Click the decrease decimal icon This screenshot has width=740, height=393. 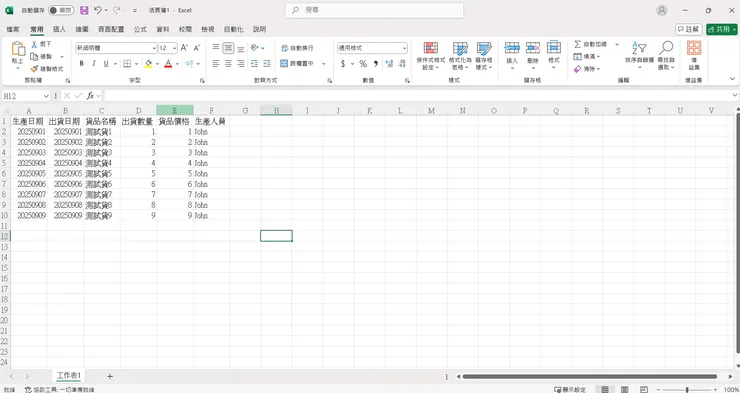402,63
